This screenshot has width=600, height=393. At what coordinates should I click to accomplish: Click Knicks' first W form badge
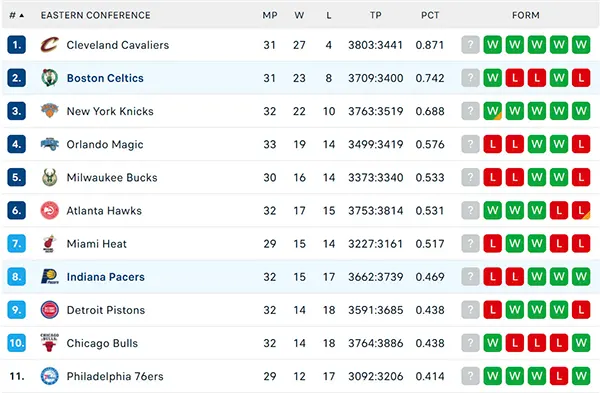(492, 111)
